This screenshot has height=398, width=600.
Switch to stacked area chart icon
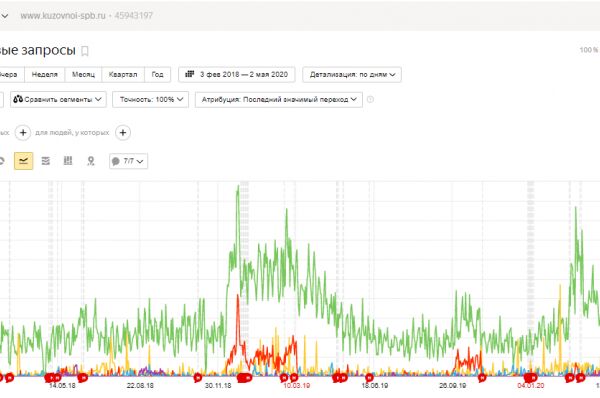point(46,161)
